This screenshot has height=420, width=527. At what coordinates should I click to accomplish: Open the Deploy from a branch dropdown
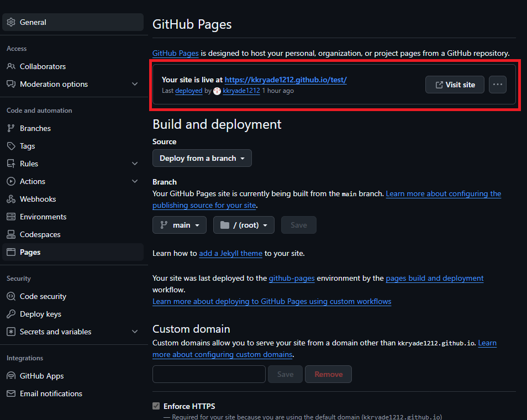[x=202, y=158]
